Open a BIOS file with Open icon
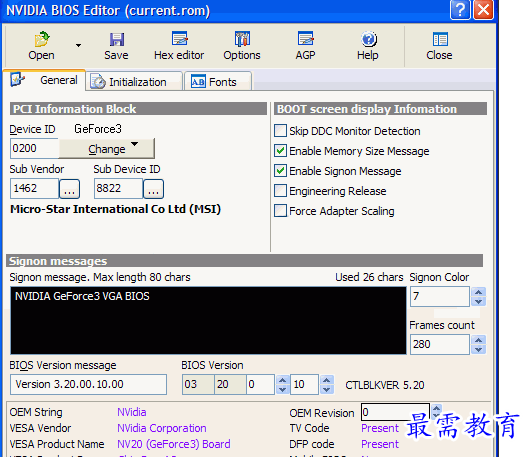 41,46
